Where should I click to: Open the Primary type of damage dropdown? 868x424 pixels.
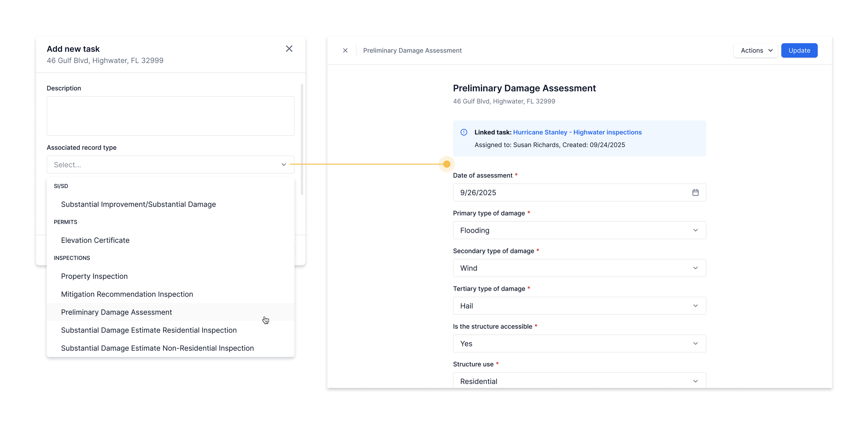(579, 230)
